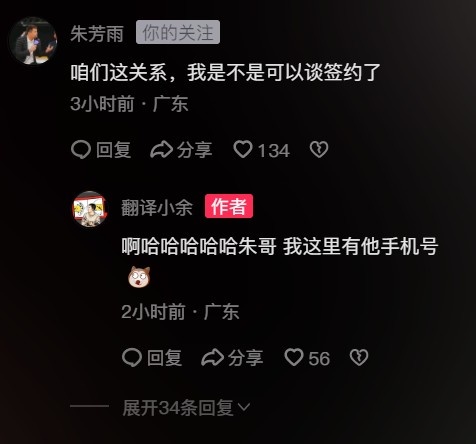Image resolution: width=476 pixels, height=444 pixels.
Task: Click the red 作者 author badge
Action: pyautogui.click(x=229, y=206)
